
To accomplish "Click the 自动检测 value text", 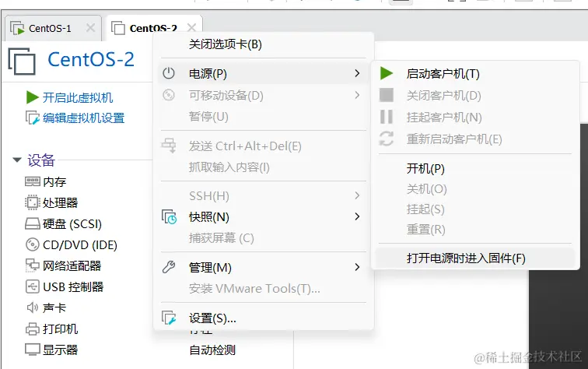I will tap(212, 350).
